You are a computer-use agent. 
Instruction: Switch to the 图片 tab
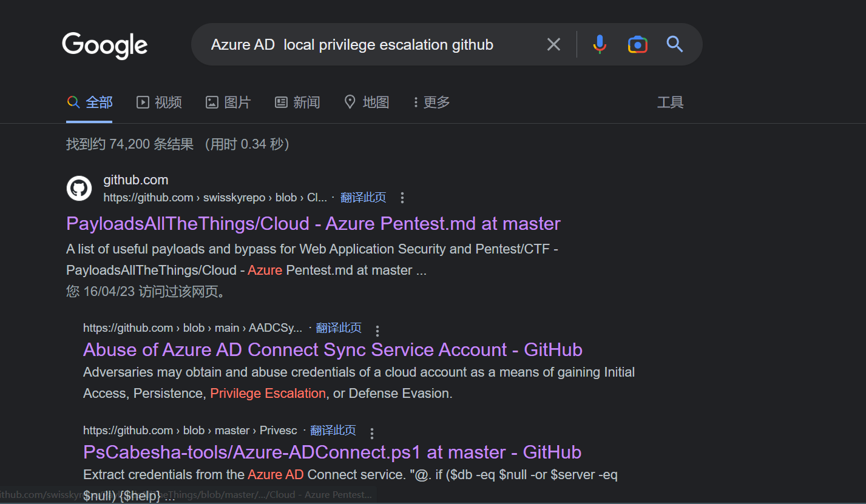click(228, 102)
